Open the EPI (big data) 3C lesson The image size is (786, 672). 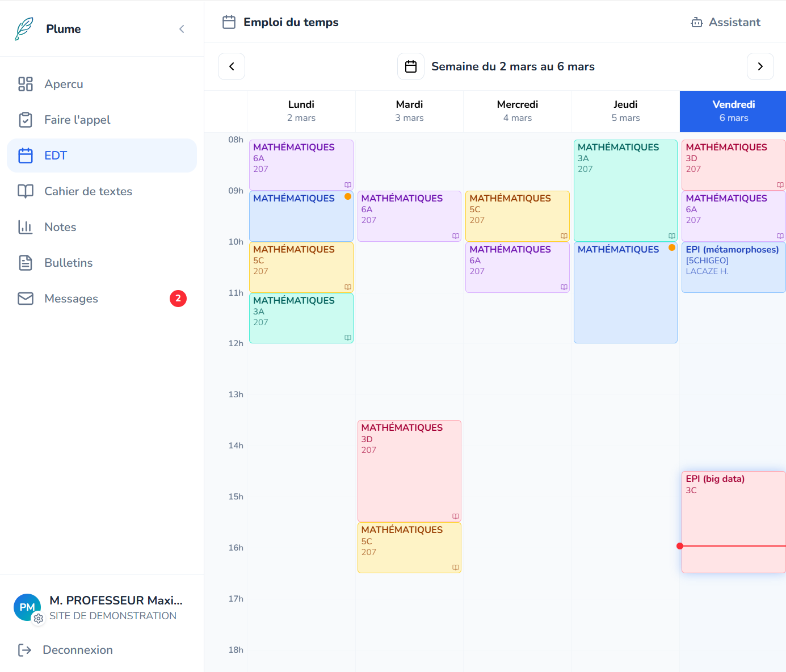pyautogui.click(x=733, y=511)
